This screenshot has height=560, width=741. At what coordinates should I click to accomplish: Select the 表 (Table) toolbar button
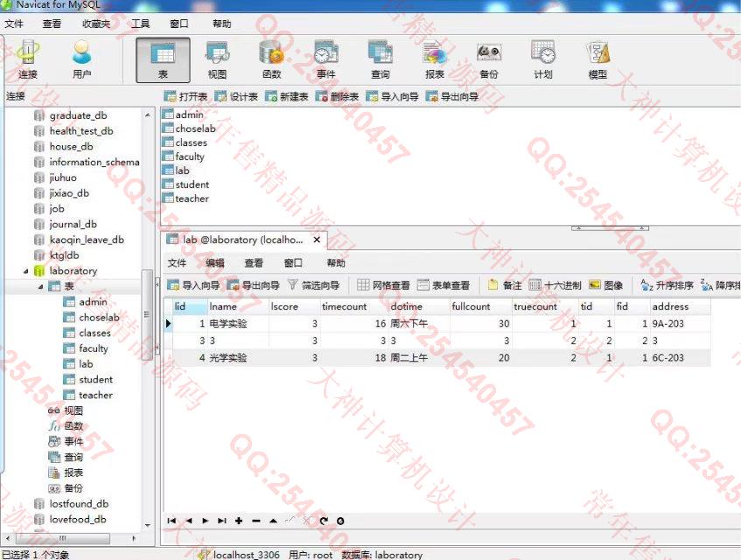pos(163,60)
